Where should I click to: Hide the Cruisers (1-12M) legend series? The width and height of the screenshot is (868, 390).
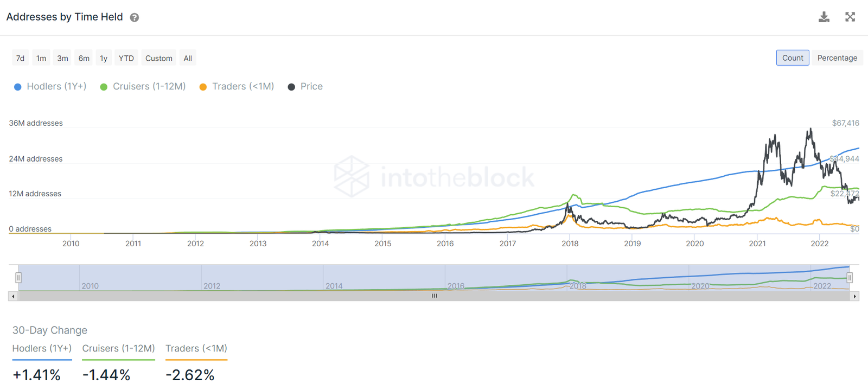coord(143,87)
